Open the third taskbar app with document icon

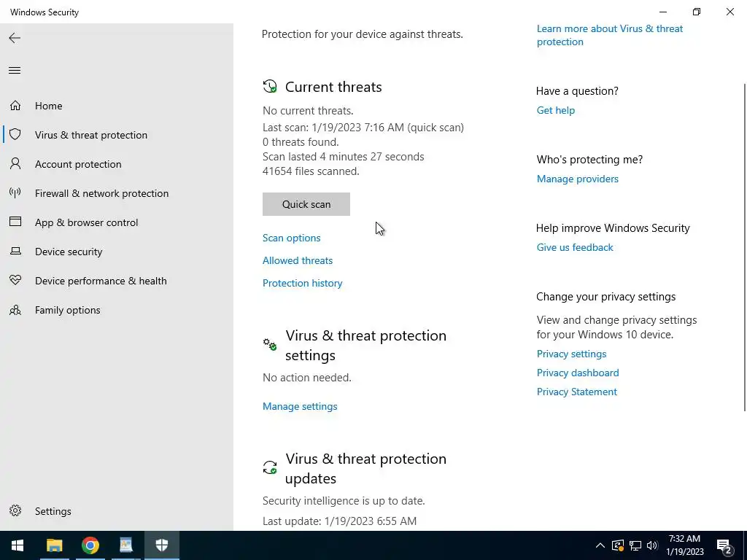tap(125, 545)
